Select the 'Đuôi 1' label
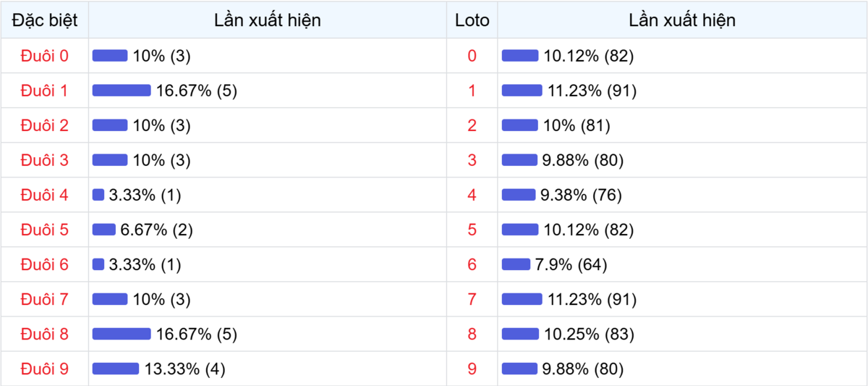 point(45,91)
